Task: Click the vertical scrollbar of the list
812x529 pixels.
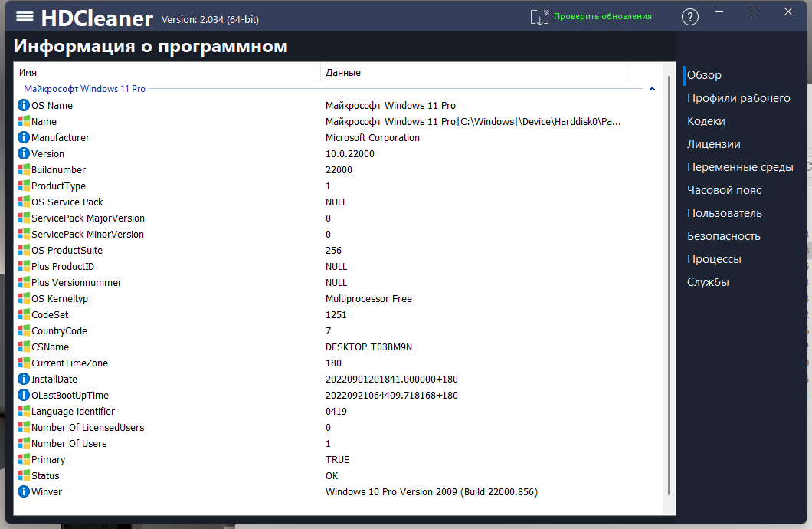Action: pyautogui.click(x=669, y=286)
